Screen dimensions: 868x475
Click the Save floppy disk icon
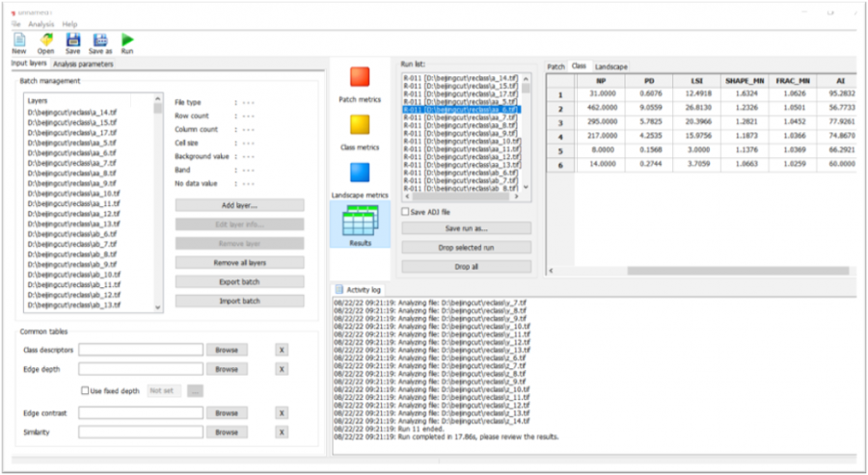point(72,40)
